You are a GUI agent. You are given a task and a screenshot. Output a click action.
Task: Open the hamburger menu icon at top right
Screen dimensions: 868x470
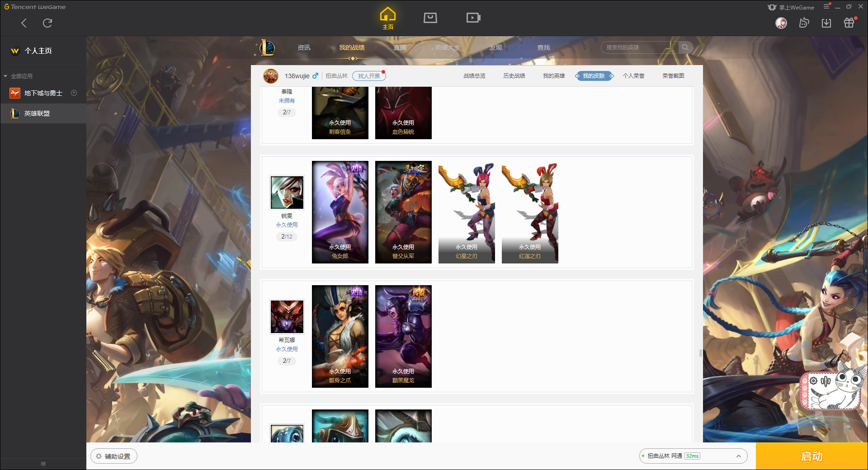[x=826, y=6]
